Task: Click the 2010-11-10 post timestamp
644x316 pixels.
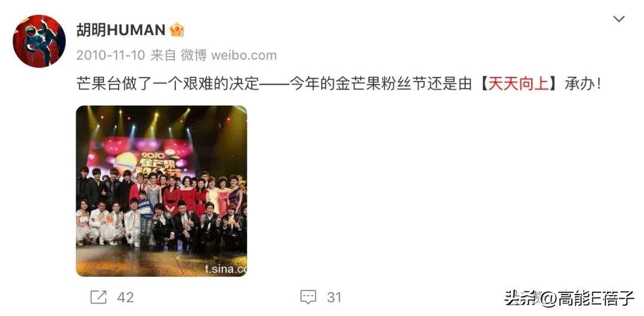Action: 111,55
